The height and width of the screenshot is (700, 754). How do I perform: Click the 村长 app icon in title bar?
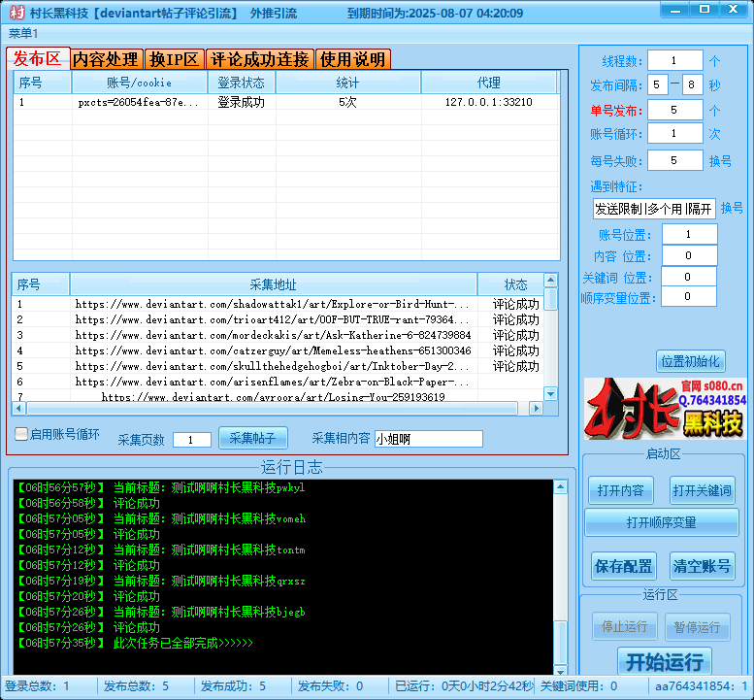point(16,14)
